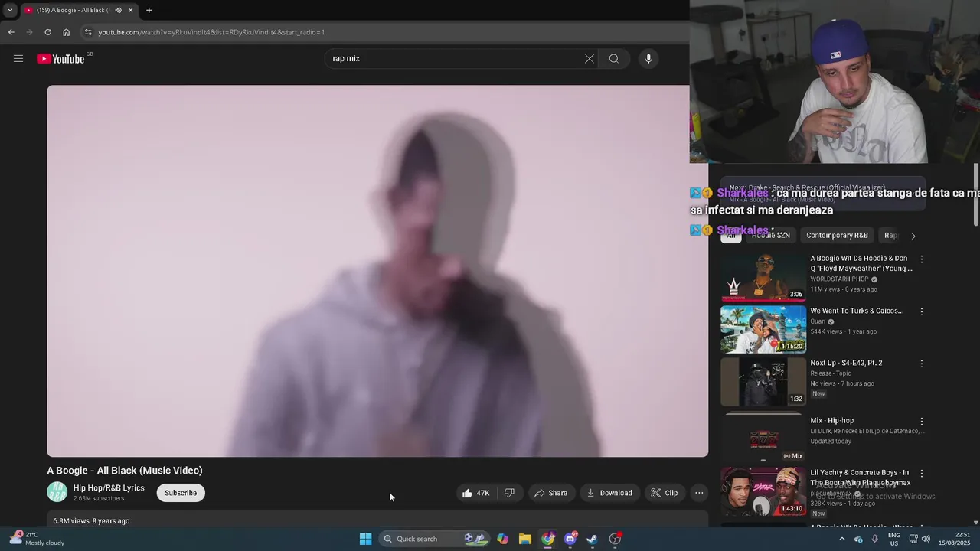Open options for 'Turks & Caicos' video
The image size is (980, 551).
pyautogui.click(x=922, y=311)
